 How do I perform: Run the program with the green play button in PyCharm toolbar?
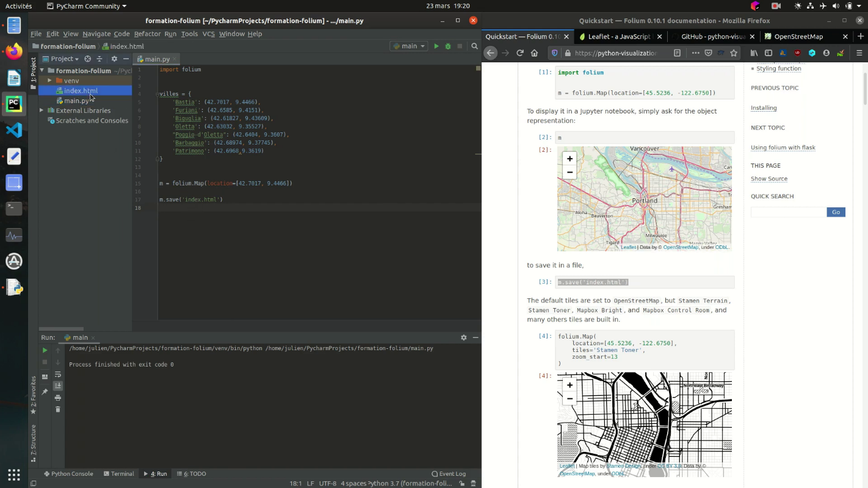click(x=436, y=46)
